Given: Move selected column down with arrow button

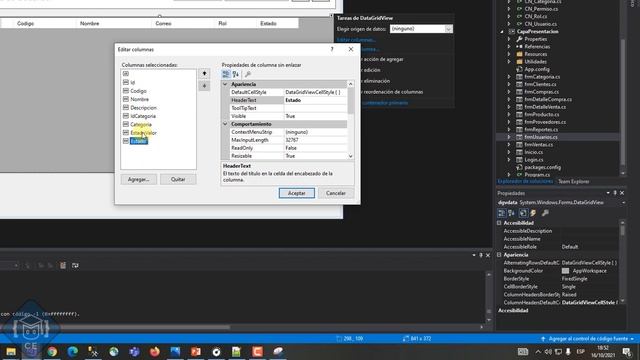Looking at the screenshot, I should pyautogui.click(x=204, y=86).
